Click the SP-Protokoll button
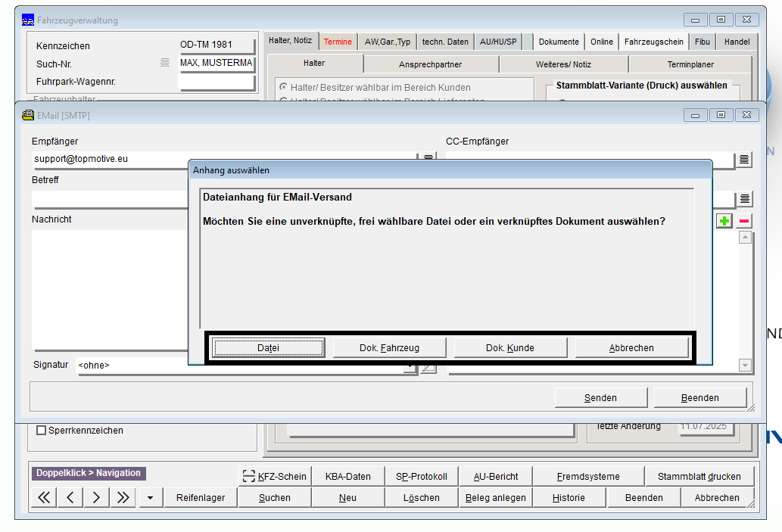782x532 pixels. click(422, 476)
